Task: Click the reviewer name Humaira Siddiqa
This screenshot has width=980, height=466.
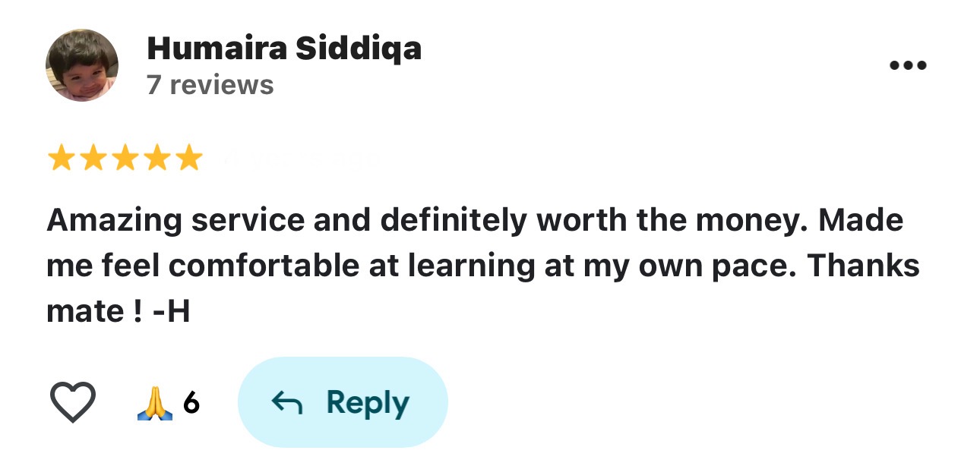Action: [283, 49]
